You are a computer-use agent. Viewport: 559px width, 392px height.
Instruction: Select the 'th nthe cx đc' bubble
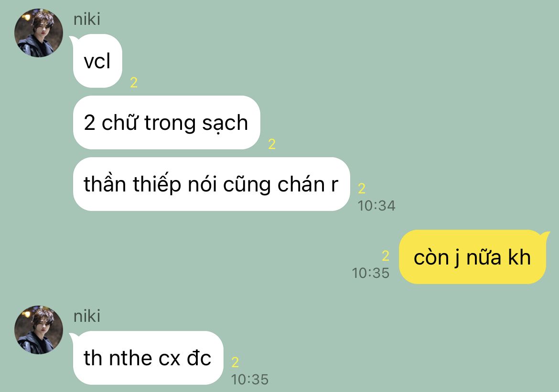point(148,358)
